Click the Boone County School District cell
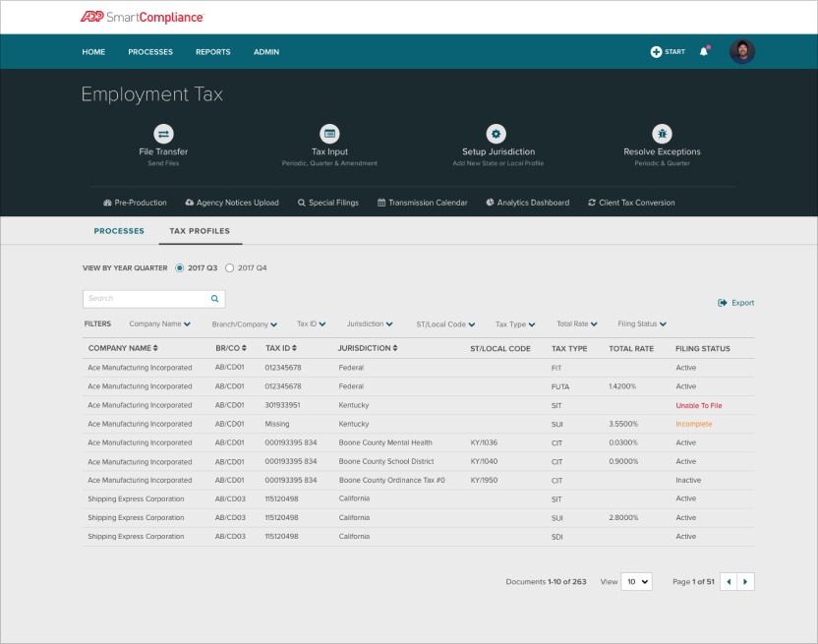The height and width of the screenshot is (644, 818). (386, 461)
